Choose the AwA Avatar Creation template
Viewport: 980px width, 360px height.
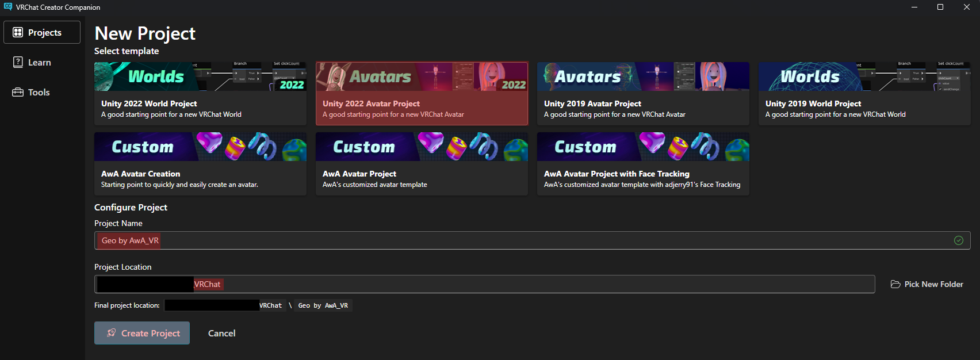pos(200,164)
